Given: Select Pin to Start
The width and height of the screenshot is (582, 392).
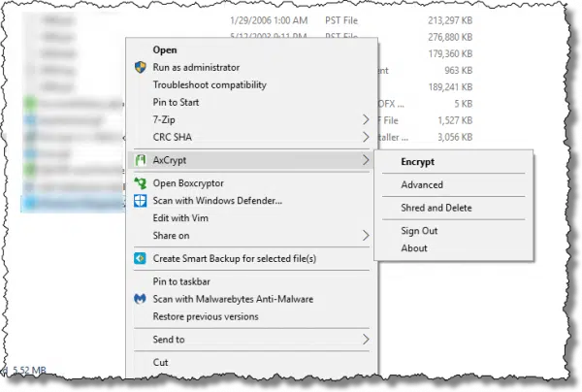Looking at the screenshot, I should click(252, 102).
